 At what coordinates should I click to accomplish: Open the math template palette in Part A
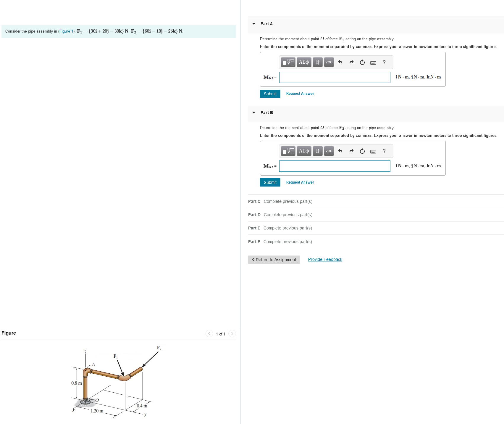click(x=287, y=62)
